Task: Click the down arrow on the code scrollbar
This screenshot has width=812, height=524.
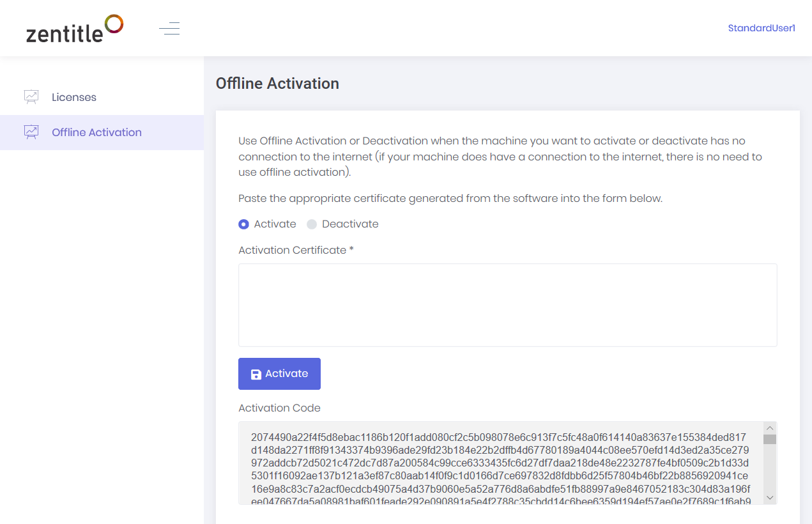Action: (770, 497)
